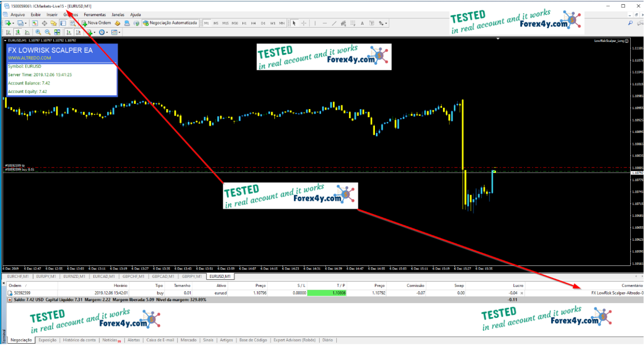Image resolution: width=644 pixels, height=345 pixels.
Task: Open the periodicity clock dropdown
Action: tap(107, 32)
